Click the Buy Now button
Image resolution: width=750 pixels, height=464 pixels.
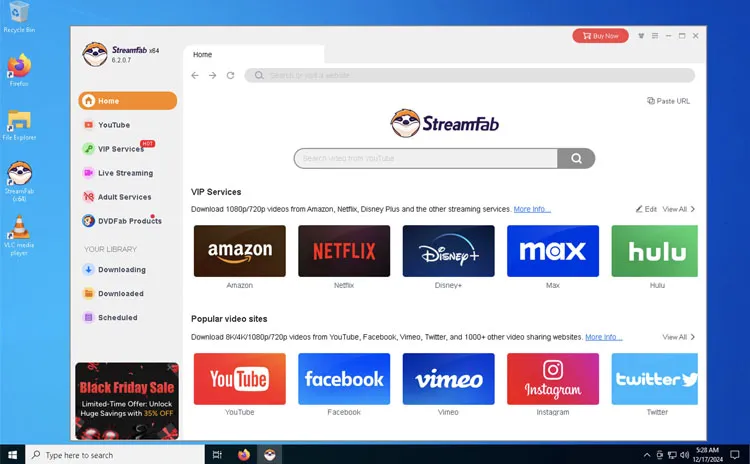point(600,36)
